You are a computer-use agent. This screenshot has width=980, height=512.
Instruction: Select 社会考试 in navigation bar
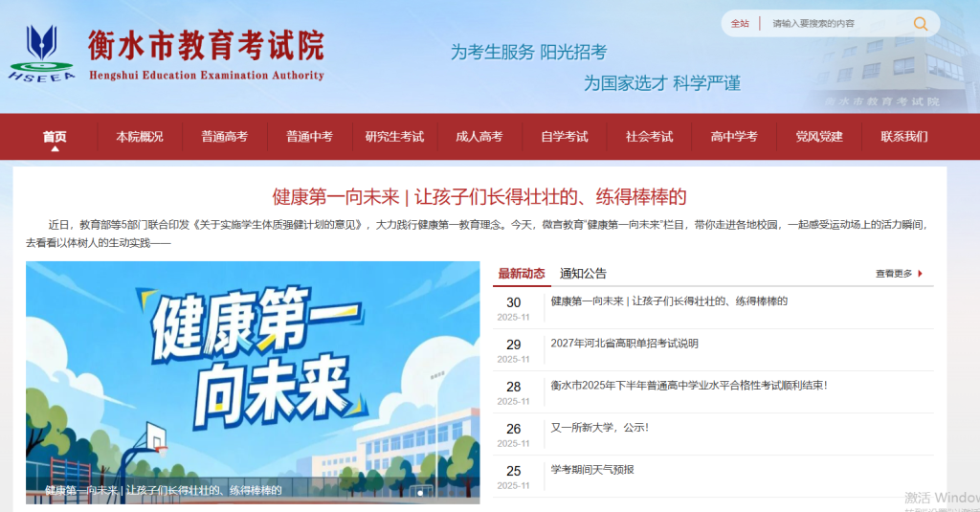(649, 136)
